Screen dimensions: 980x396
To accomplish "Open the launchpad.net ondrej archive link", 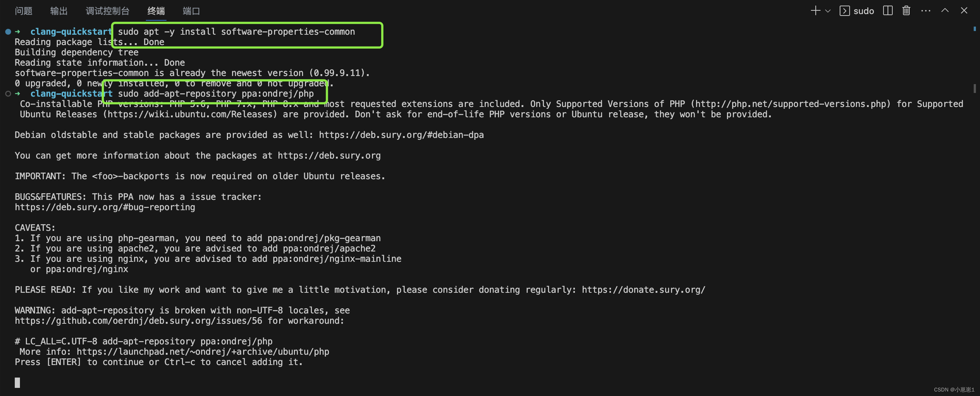I will [203, 352].
